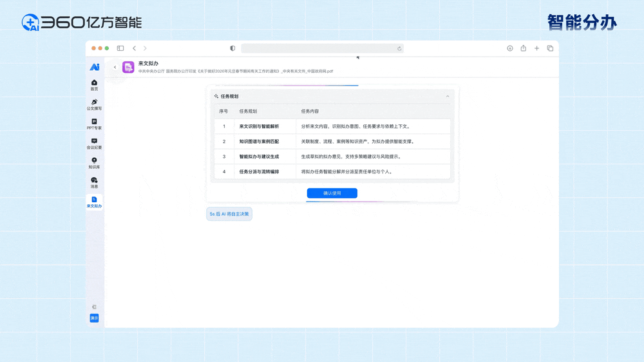Open the 公文撰写 writing tool
Viewport: 644px width, 362px height.
coord(94,104)
